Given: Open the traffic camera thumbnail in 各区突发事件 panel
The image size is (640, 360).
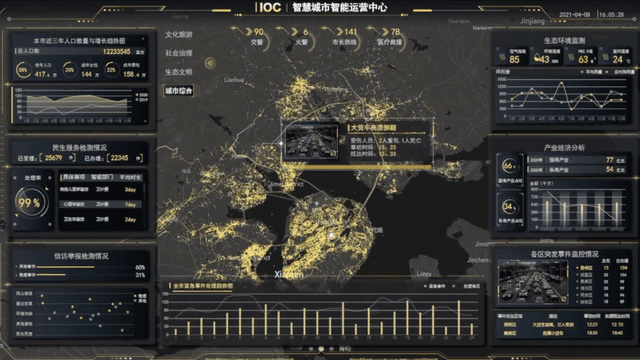Looking at the screenshot, I should [x=533, y=282].
